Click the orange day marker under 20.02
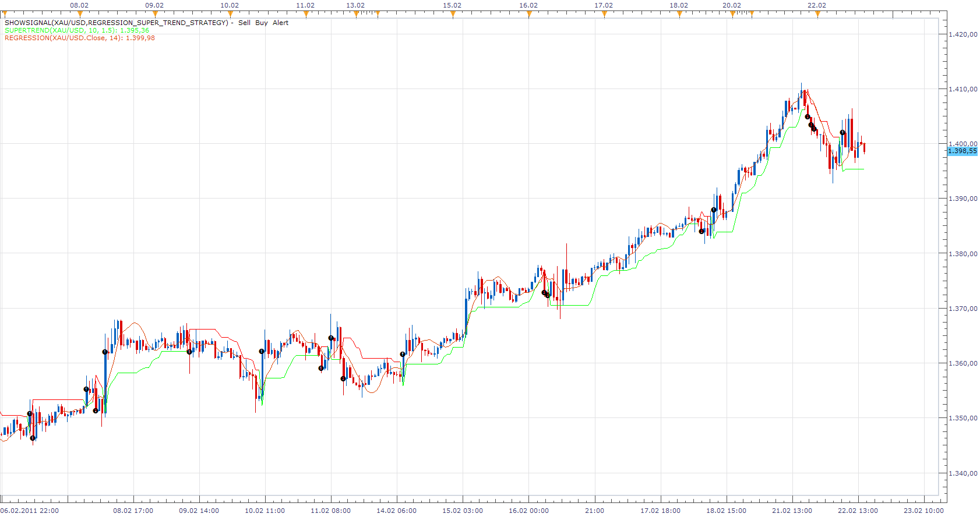The image size is (980, 517). coord(732,14)
